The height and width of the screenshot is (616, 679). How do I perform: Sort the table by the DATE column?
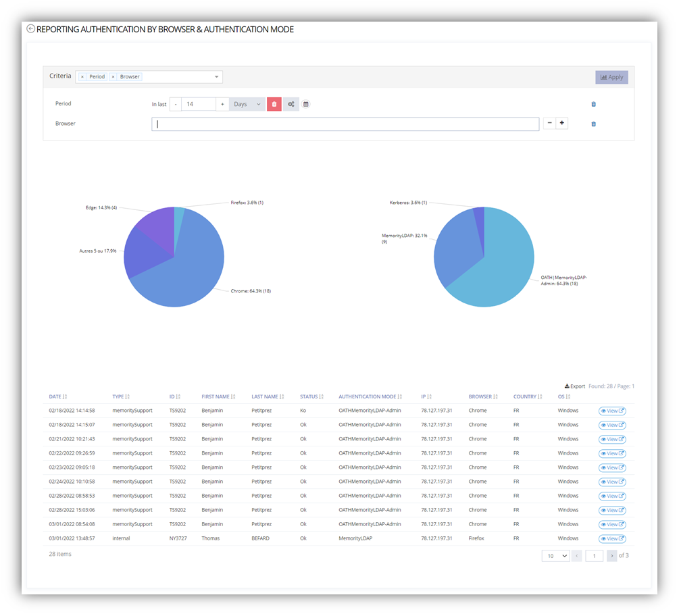click(58, 396)
